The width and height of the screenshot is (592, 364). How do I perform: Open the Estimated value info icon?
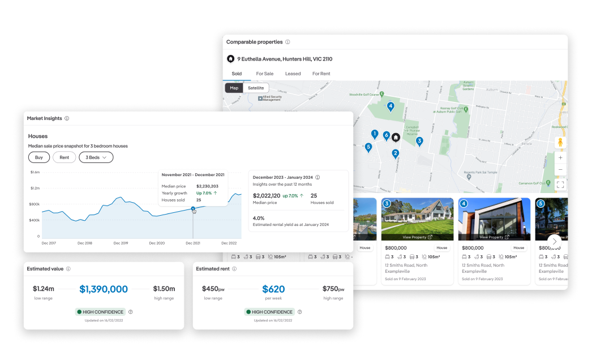[x=68, y=269]
